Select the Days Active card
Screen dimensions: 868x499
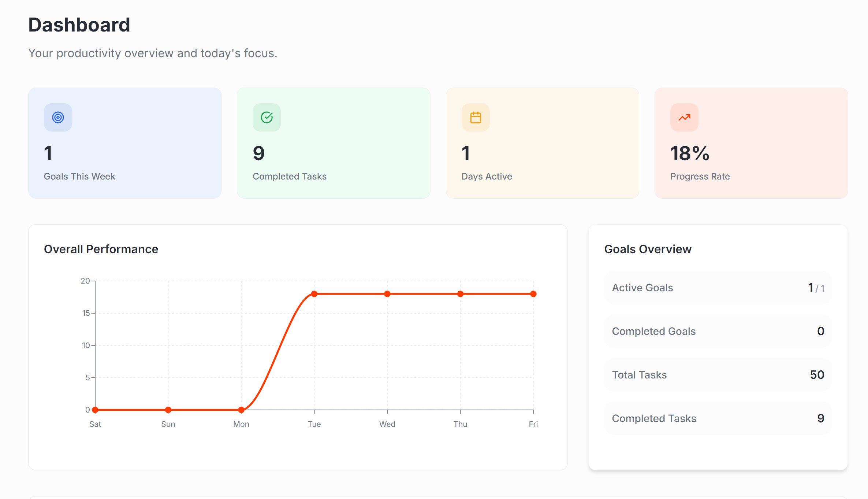(542, 143)
